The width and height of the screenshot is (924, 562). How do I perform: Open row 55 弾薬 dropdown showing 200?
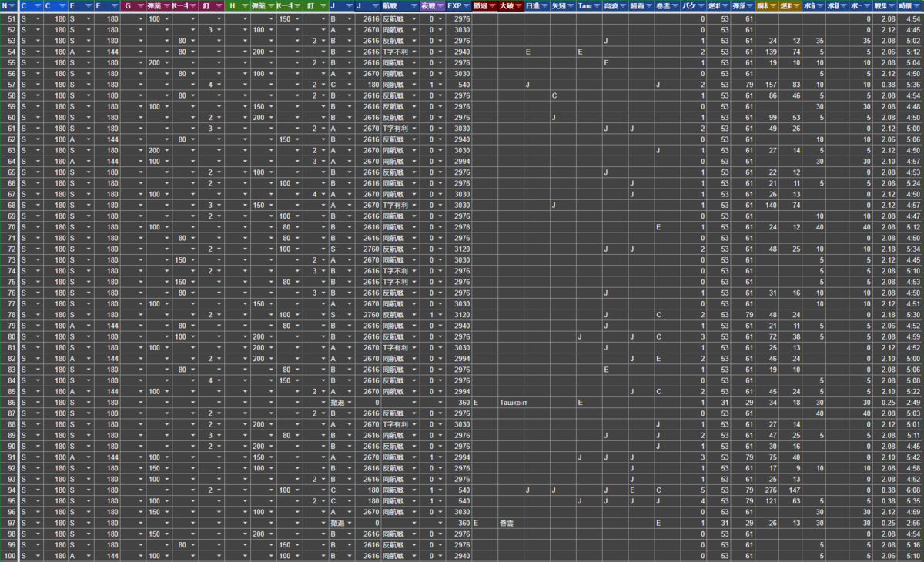[167, 62]
